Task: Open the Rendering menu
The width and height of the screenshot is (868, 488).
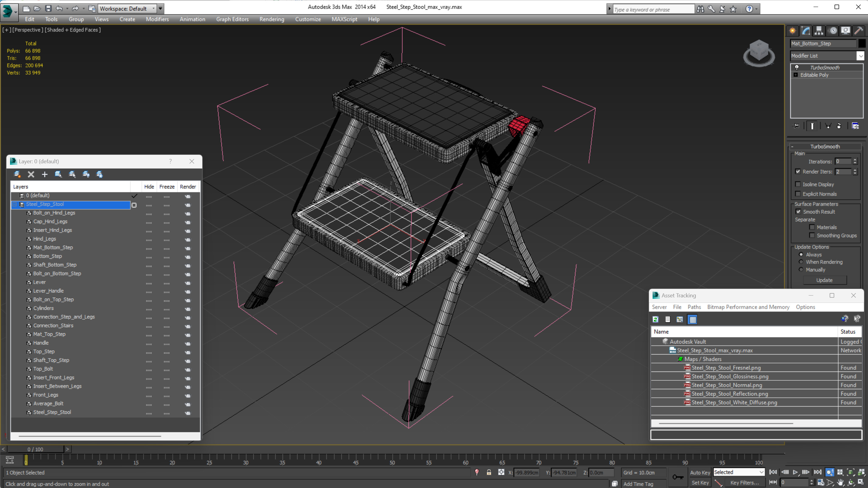Action: pos(272,19)
